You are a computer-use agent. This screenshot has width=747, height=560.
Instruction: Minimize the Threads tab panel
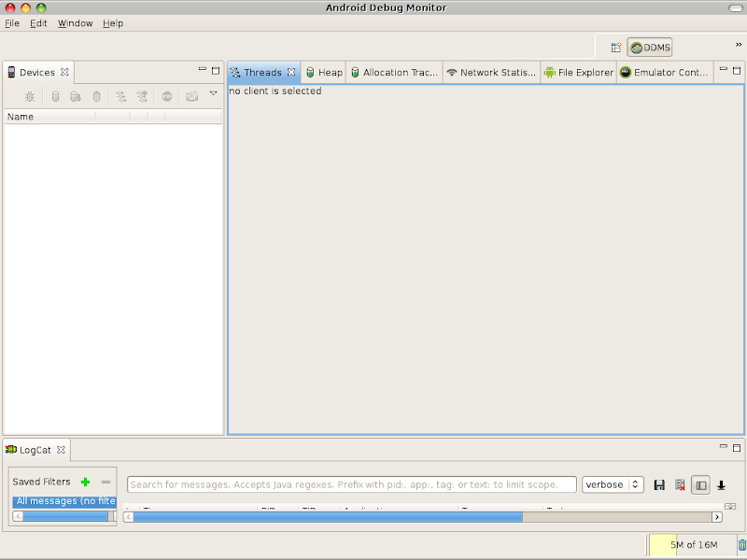[723, 69]
